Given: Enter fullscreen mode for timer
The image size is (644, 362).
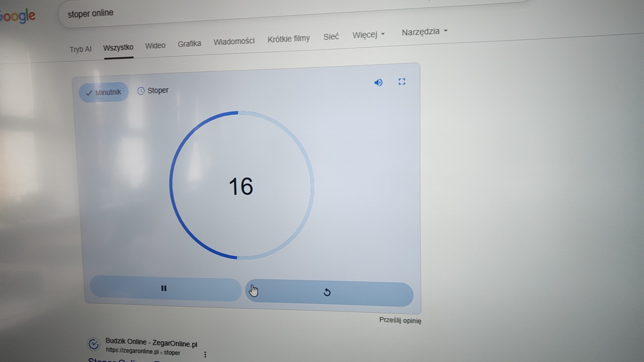Looking at the screenshot, I should click(x=402, y=81).
